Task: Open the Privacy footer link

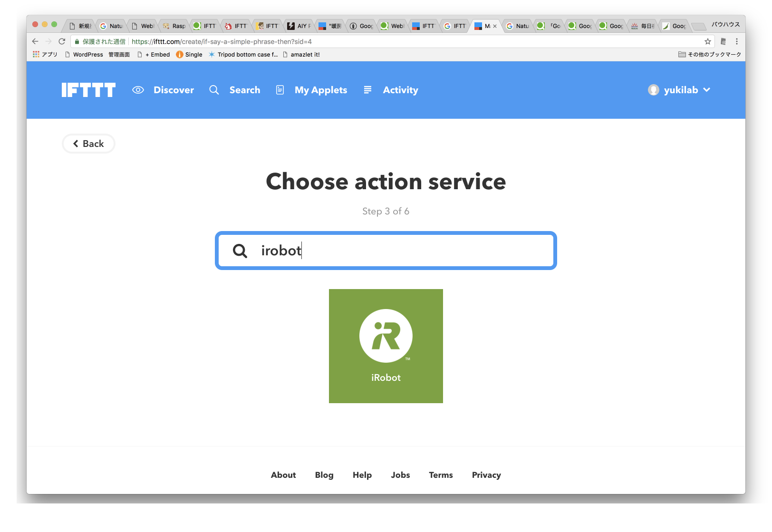Action: [486, 475]
